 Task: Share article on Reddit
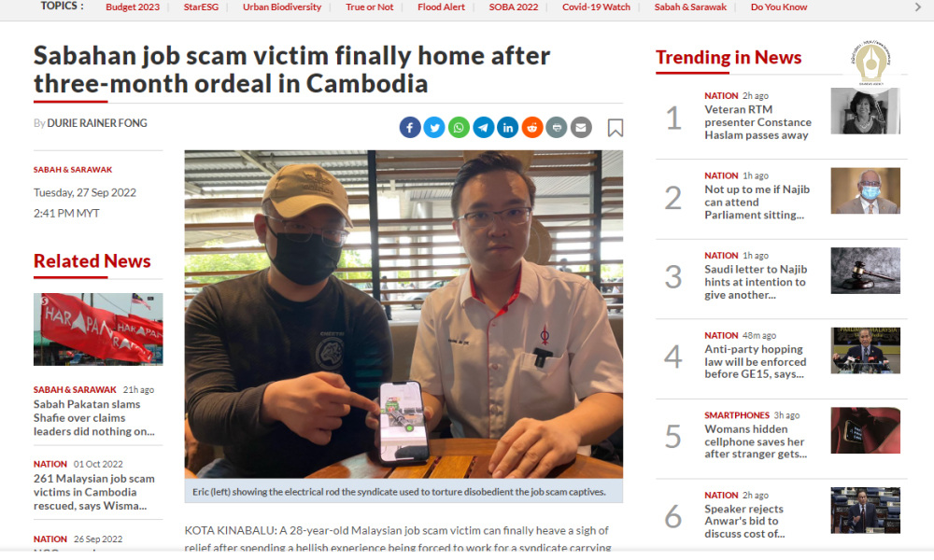[x=532, y=127]
